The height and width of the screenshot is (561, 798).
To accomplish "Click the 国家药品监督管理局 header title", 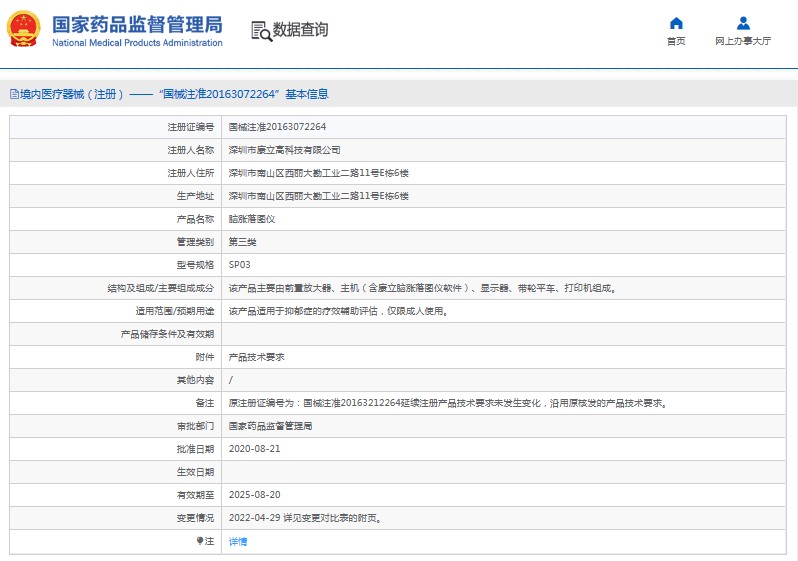I will [137, 24].
